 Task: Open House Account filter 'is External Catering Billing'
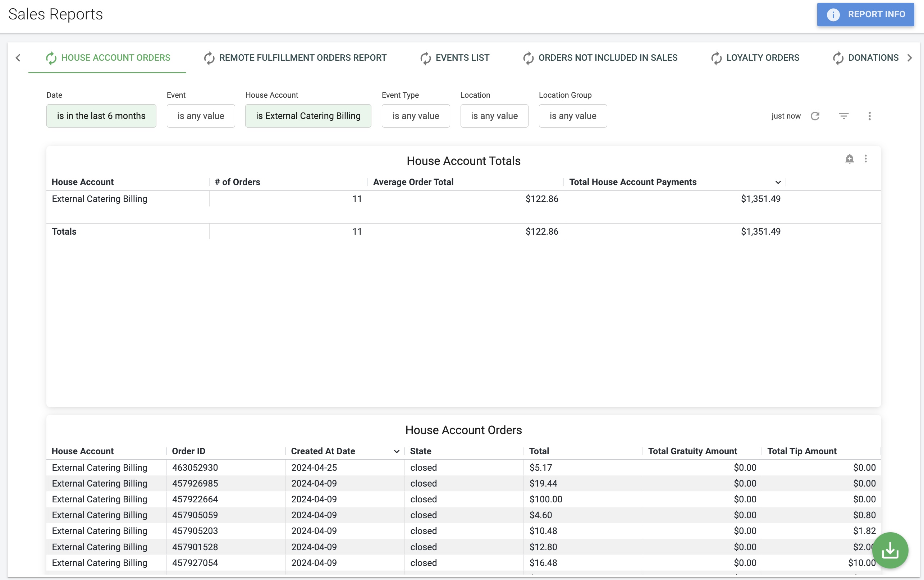pos(308,116)
